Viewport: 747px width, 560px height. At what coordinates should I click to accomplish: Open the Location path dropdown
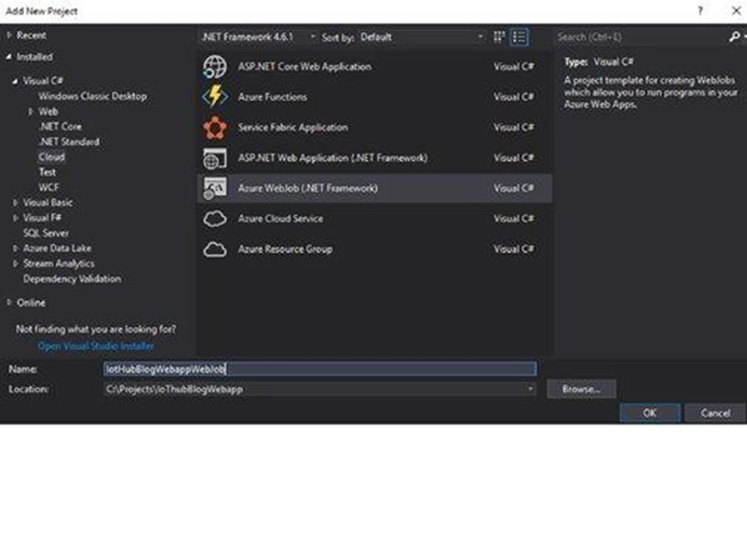(531, 389)
